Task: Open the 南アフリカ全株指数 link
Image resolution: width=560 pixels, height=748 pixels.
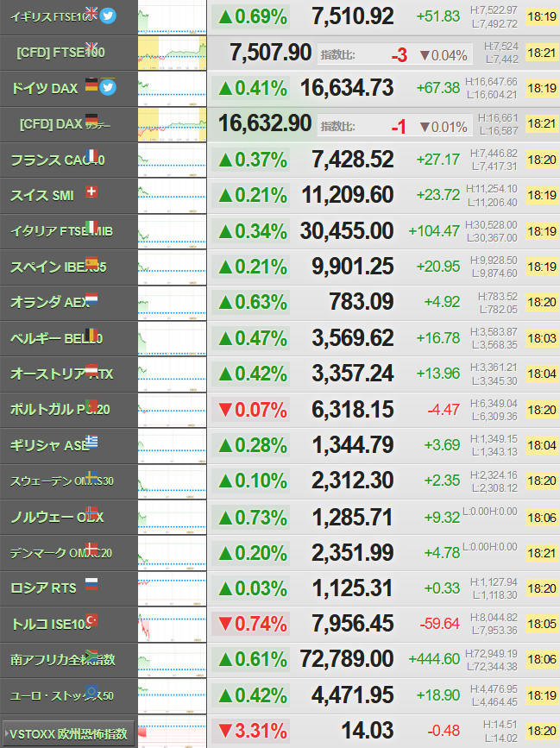Action: (63, 660)
